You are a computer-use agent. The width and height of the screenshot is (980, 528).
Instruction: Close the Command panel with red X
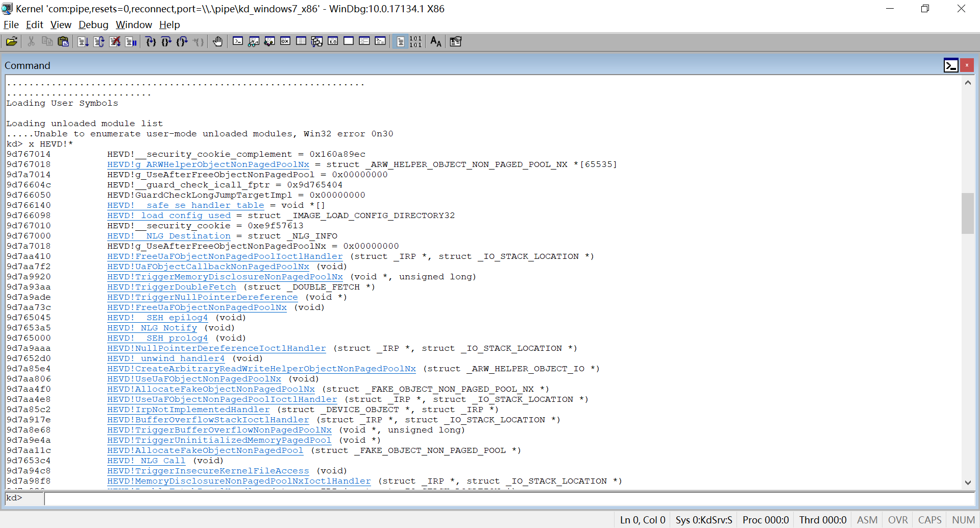(967, 65)
